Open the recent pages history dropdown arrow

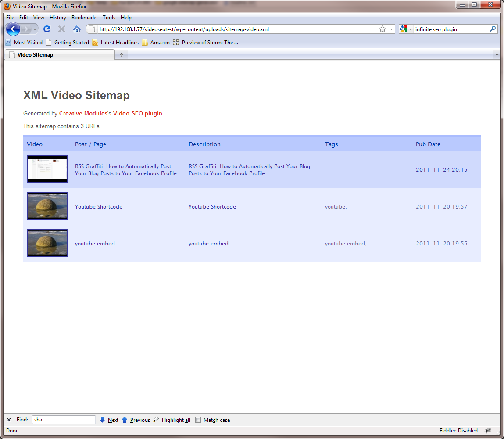[x=35, y=29]
